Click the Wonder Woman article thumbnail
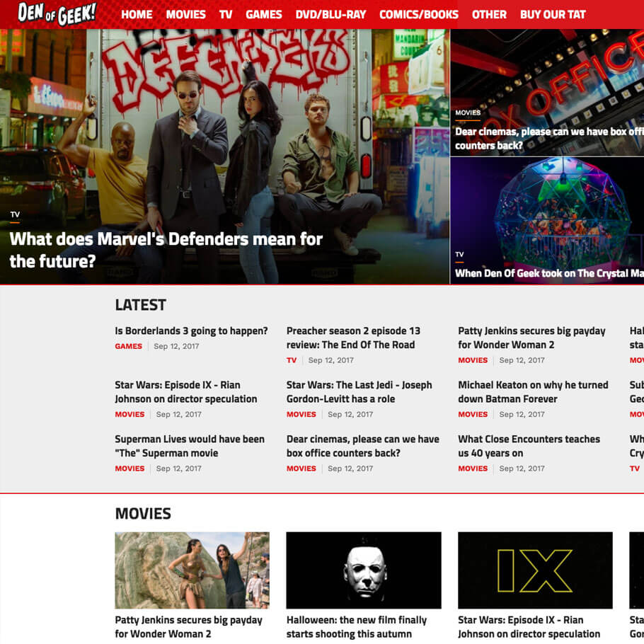Image resolution: width=644 pixels, height=644 pixels. pyautogui.click(x=192, y=570)
